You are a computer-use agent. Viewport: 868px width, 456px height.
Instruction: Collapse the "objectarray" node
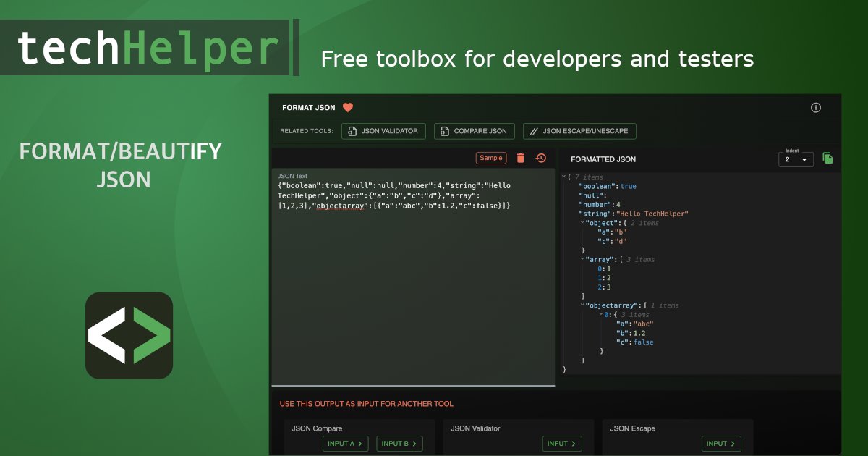point(582,305)
